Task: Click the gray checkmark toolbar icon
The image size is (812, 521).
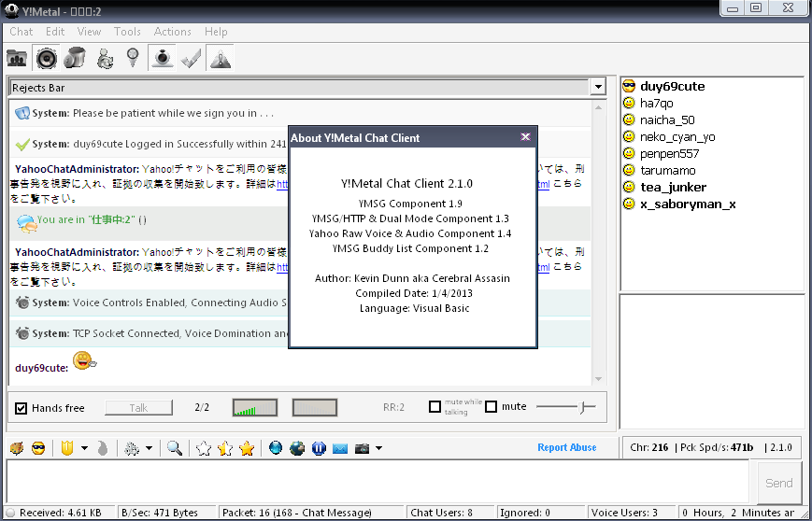Action: (192, 60)
